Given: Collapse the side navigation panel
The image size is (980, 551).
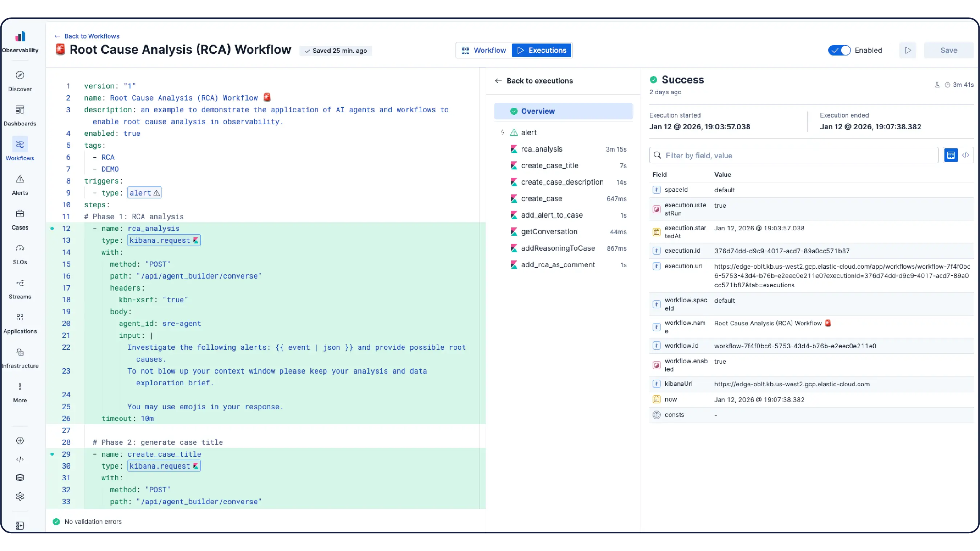Looking at the screenshot, I should click(x=20, y=526).
